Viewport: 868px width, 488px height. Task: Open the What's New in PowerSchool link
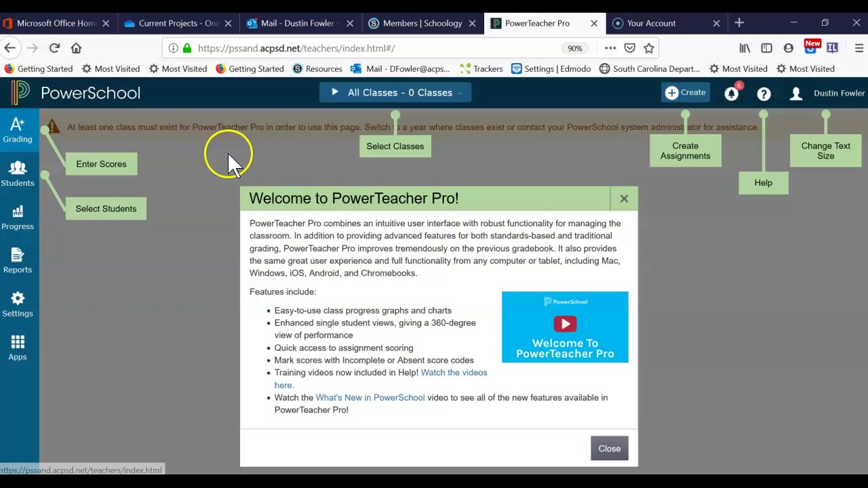[x=370, y=398]
